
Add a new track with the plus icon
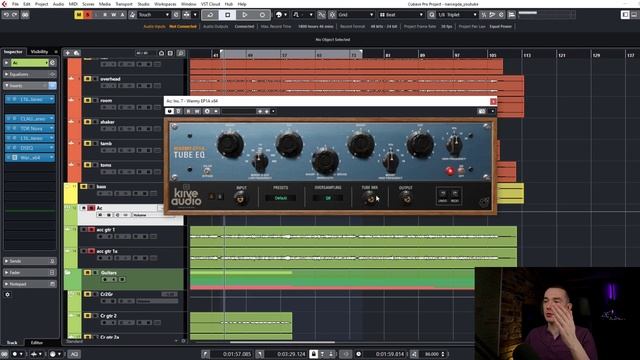point(67,53)
